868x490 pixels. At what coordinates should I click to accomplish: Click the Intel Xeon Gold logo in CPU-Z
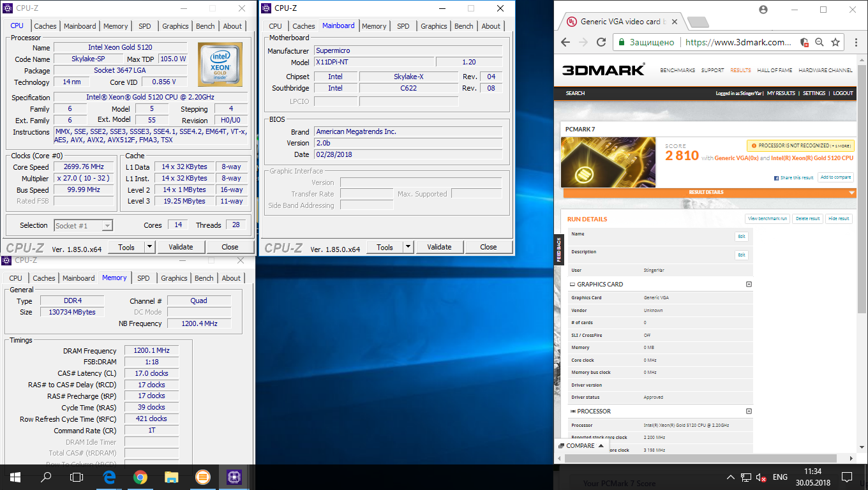tap(220, 64)
